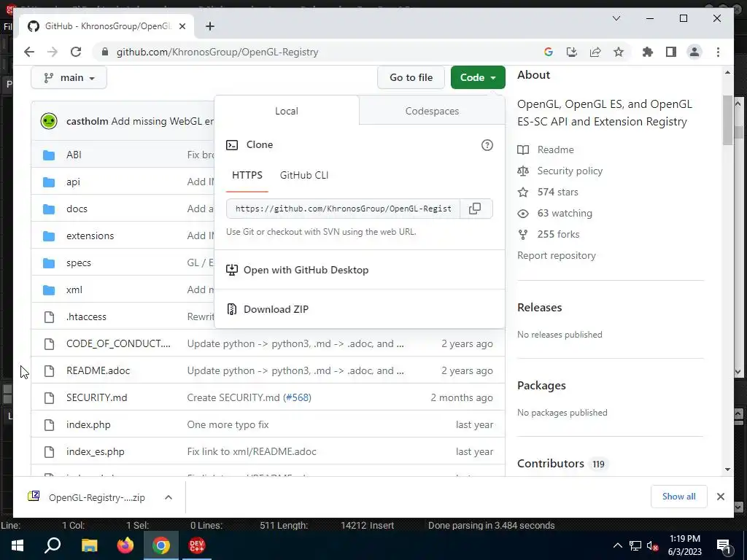Click the Chrome forward arrow
Screen dimensions: 747x560
point(53,52)
